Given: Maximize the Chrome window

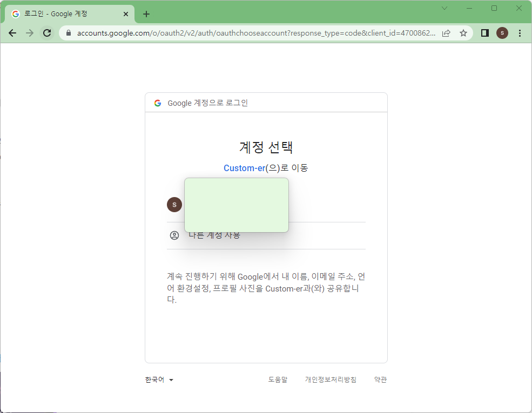Looking at the screenshot, I should (494, 8).
